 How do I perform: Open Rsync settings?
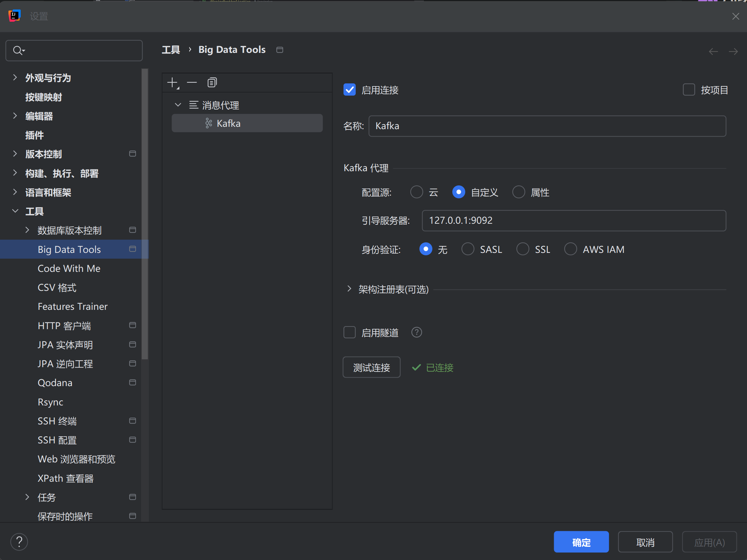point(50,402)
